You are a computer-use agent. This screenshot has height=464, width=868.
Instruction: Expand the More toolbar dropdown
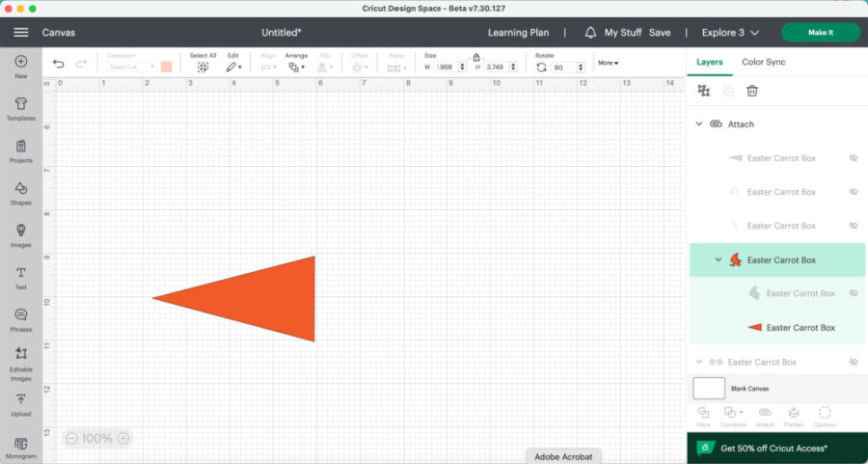pos(608,63)
